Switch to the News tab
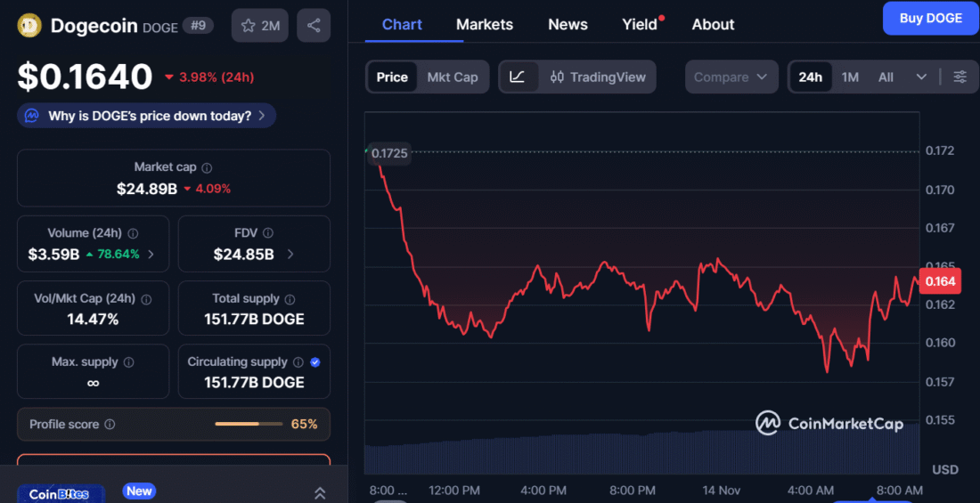Viewport: 980px width, 503px height. [x=568, y=24]
